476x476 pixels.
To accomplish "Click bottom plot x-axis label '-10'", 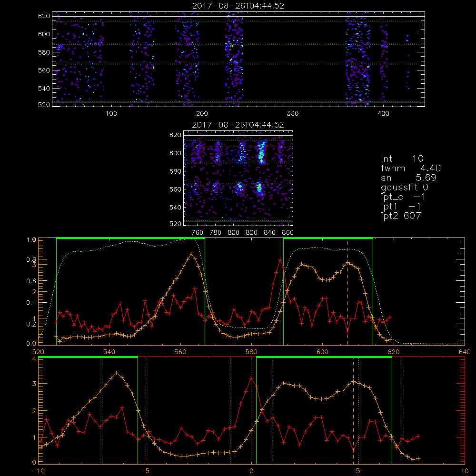I will tap(38, 471).
